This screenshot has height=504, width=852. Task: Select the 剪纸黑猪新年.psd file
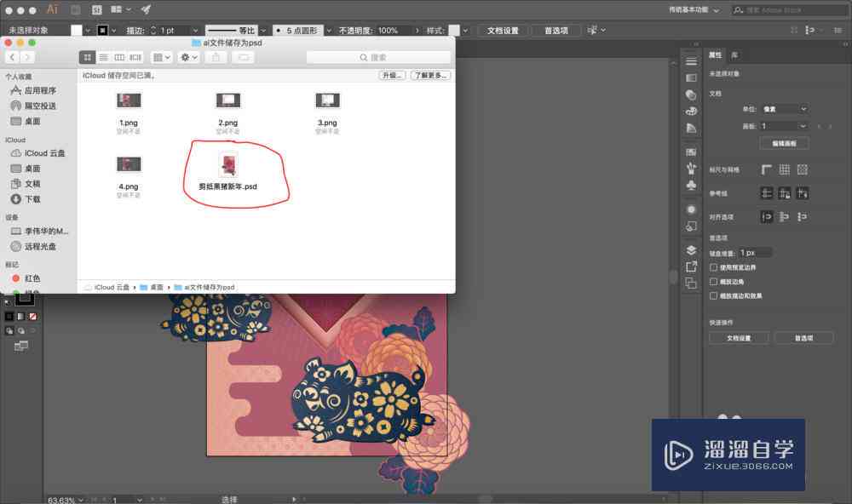pos(227,172)
